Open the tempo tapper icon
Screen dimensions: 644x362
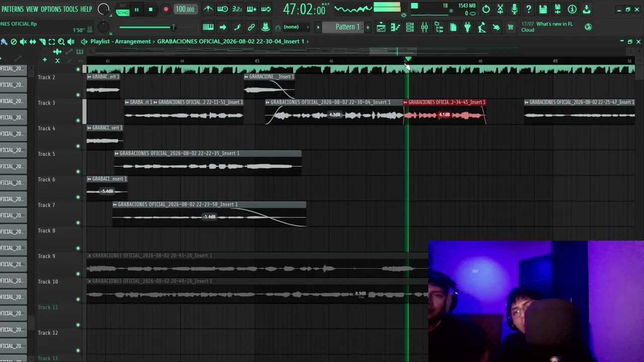tap(482, 27)
